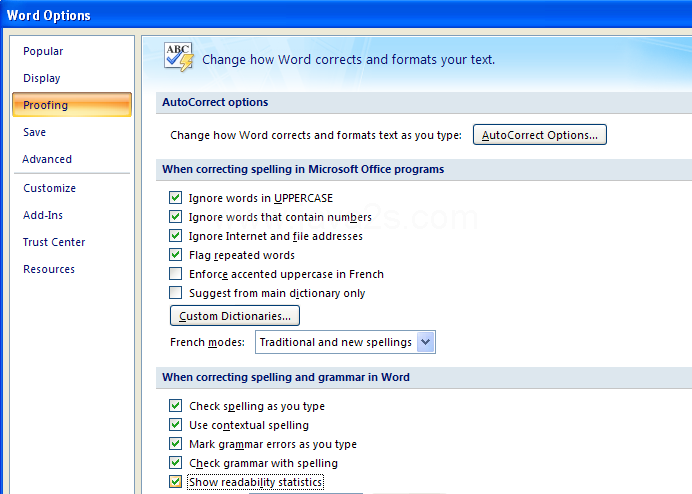
Task: Uncheck Flag repeated words
Action: (175, 254)
